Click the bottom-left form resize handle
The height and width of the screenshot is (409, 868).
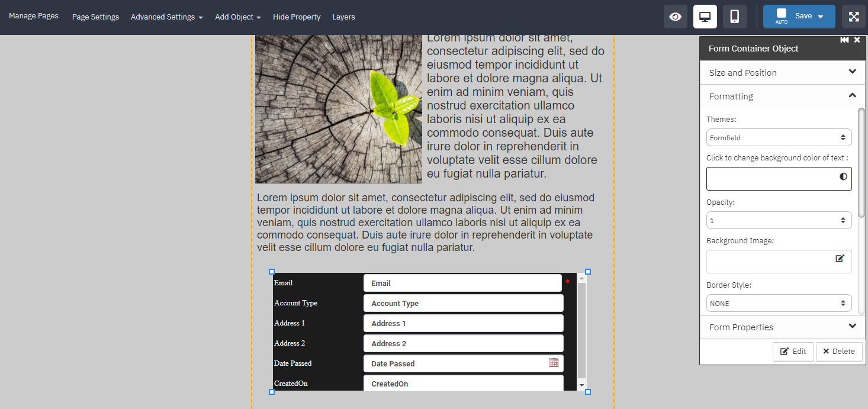272,392
